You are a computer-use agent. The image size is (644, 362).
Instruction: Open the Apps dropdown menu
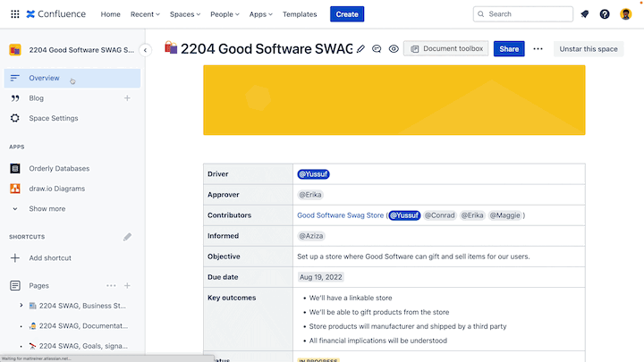[x=261, y=14]
